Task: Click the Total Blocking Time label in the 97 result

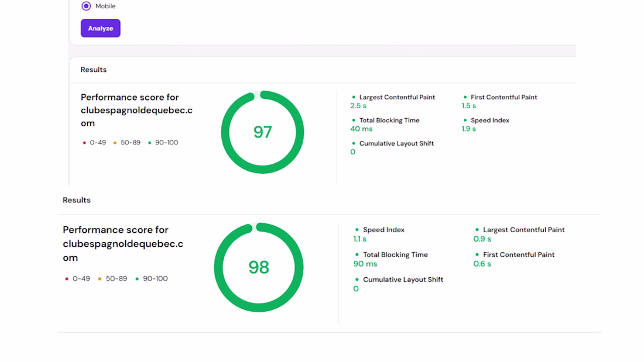Action: [x=389, y=120]
